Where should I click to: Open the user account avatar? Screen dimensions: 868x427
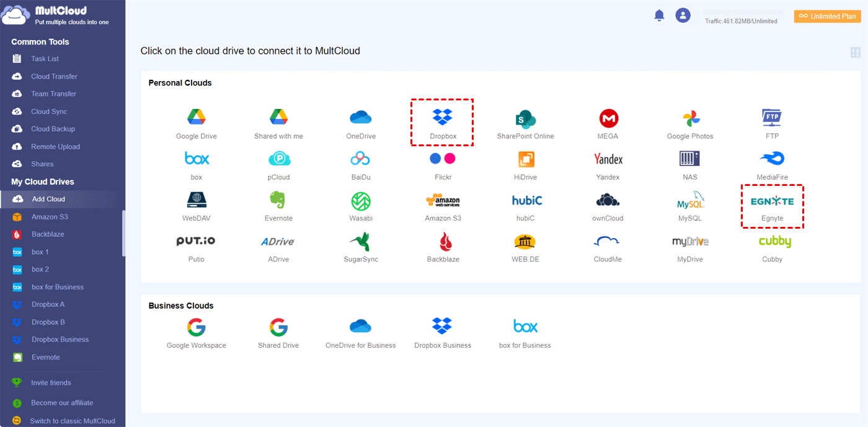683,15
